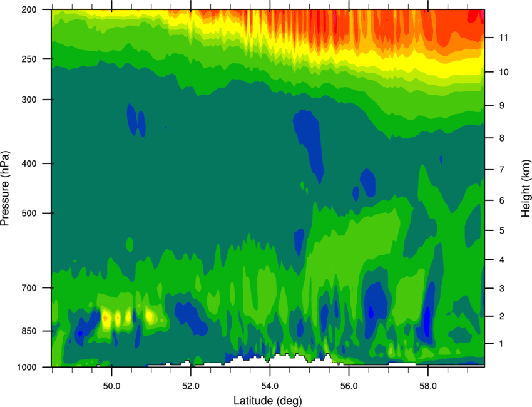Click the height tick label '1'
Screen dimensions: 532x407
501,344
